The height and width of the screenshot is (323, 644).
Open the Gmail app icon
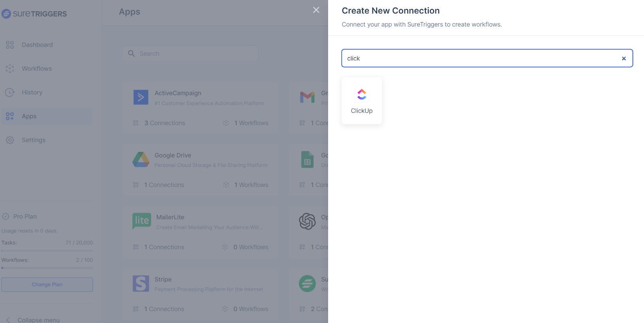308,97
